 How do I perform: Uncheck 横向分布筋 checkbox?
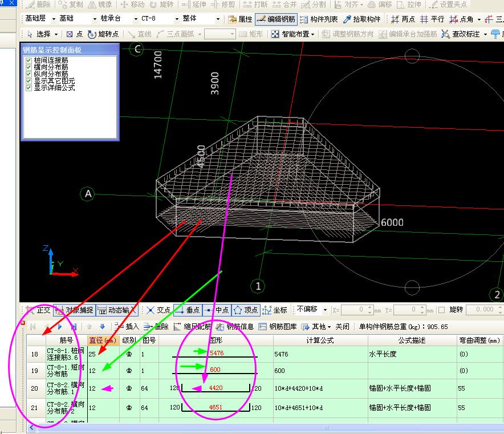(29, 67)
